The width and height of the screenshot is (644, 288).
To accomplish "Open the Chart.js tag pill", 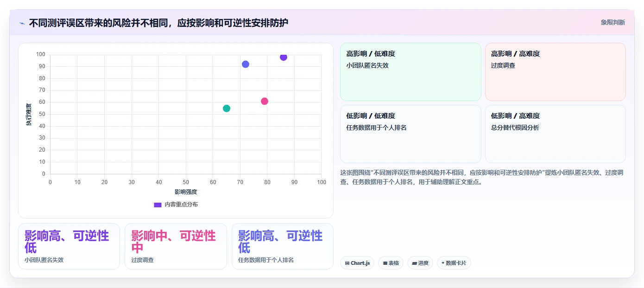I will click(x=357, y=263).
